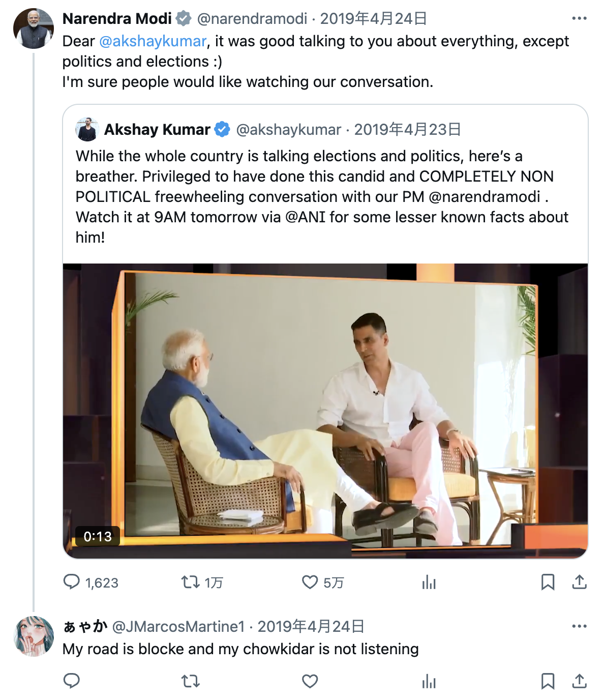Click the 2019年4月24日 timestamp on Modi's tweet

tap(373, 19)
